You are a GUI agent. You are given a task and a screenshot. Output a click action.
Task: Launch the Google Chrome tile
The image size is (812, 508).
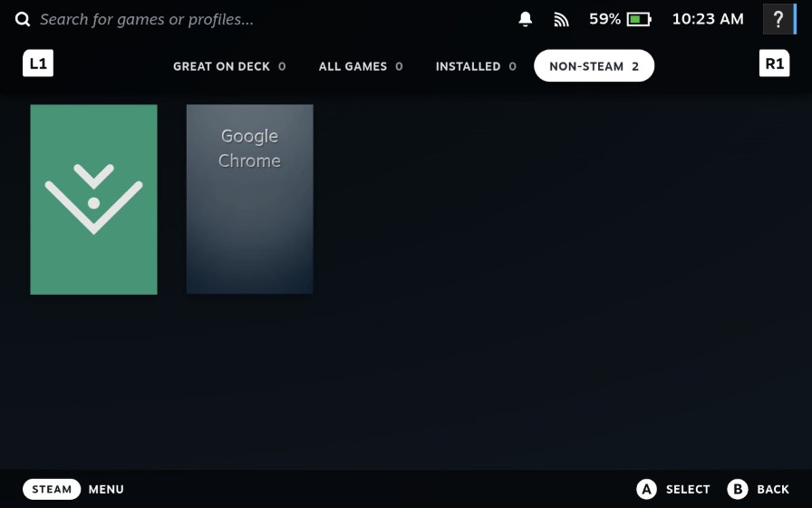[x=249, y=200]
